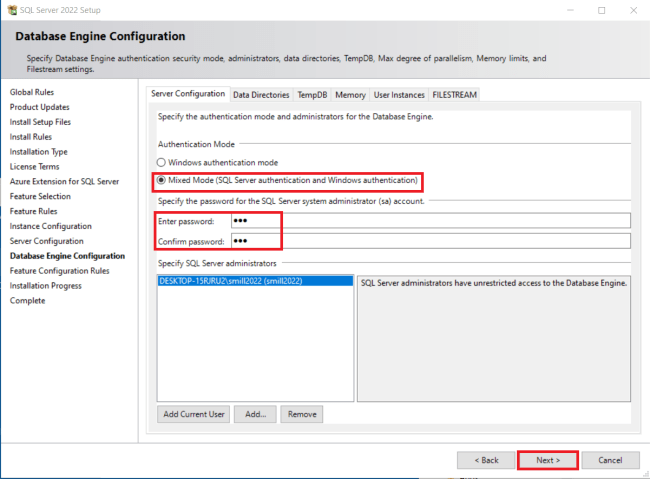The width and height of the screenshot is (650, 479).
Task: Click License Terms step
Action: 34,167
